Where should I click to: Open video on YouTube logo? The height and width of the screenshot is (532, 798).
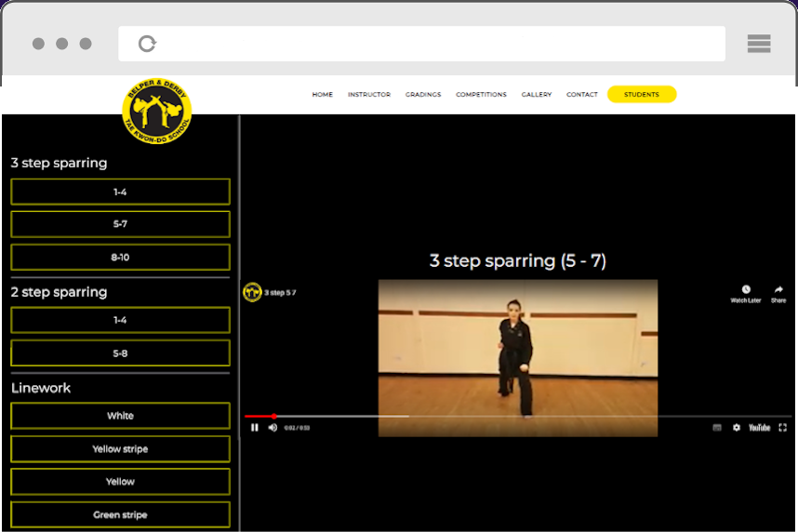click(x=759, y=428)
